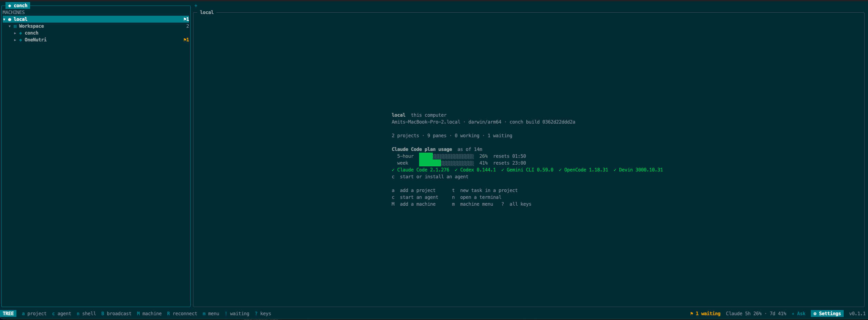Switch to the conch tab
Image resolution: width=868 pixels, height=320 pixels.
coord(18,5)
